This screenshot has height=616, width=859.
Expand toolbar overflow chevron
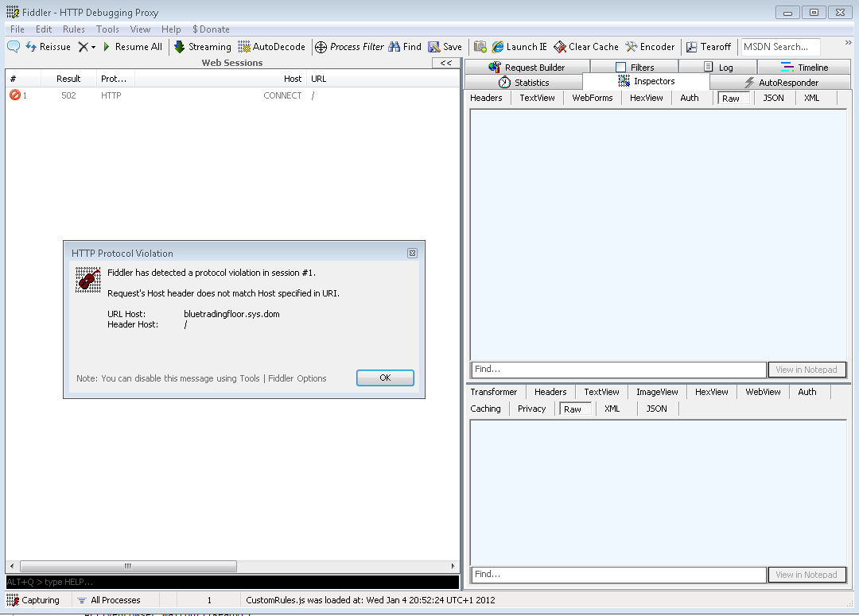pyautogui.click(x=848, y=43)
